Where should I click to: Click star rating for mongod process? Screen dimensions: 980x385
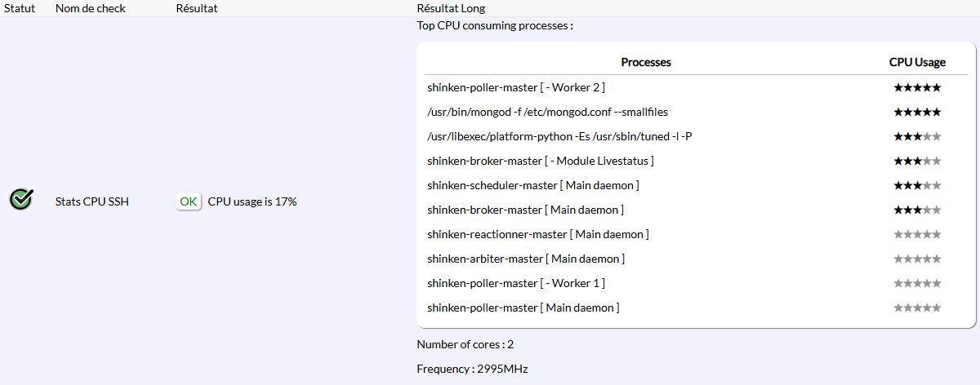(917, 112)
